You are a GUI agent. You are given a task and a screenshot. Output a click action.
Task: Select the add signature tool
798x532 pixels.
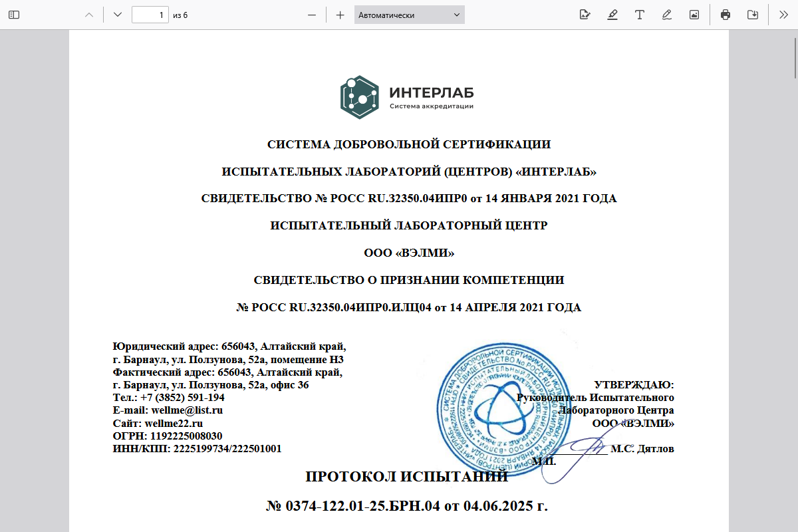pyautogui.click(x=585, y=15)
